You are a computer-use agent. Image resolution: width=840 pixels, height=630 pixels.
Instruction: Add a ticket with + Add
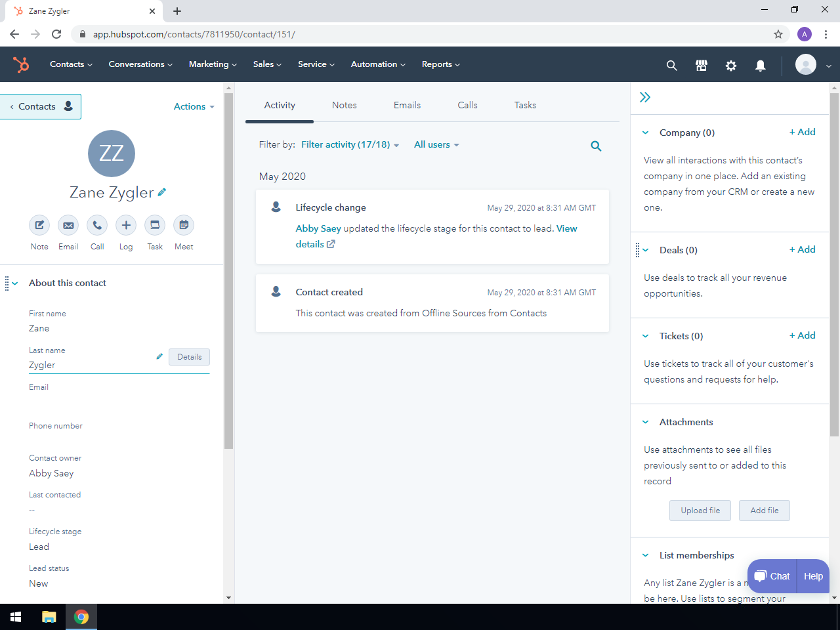(x=803, y=335)
